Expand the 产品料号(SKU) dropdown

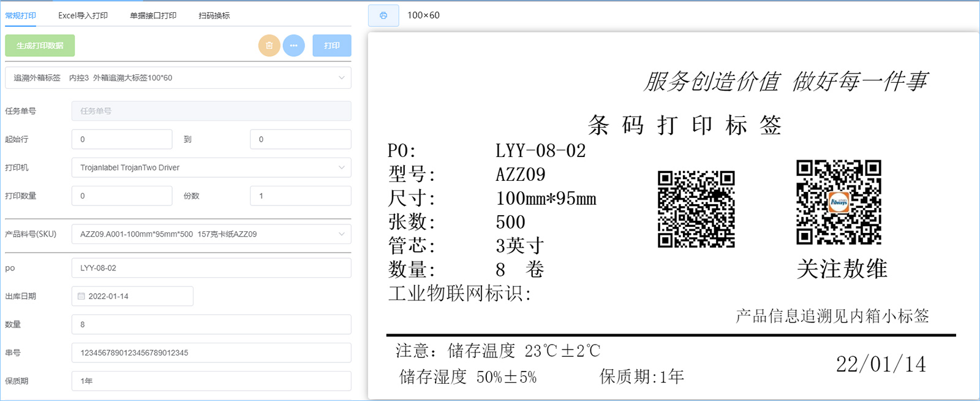211,234
